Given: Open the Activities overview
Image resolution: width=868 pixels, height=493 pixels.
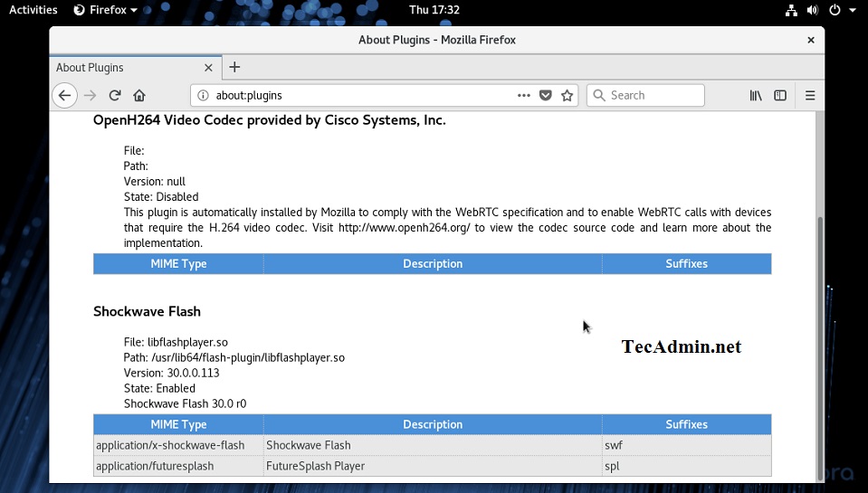Looking at the screenshot, I should point(33,10).
